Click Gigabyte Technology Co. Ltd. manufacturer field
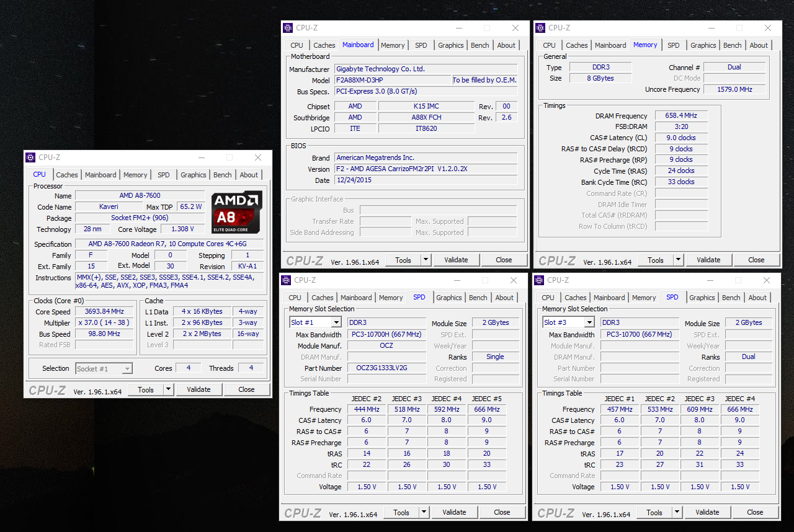Screen dimensions: 794x532 [426, 69]
